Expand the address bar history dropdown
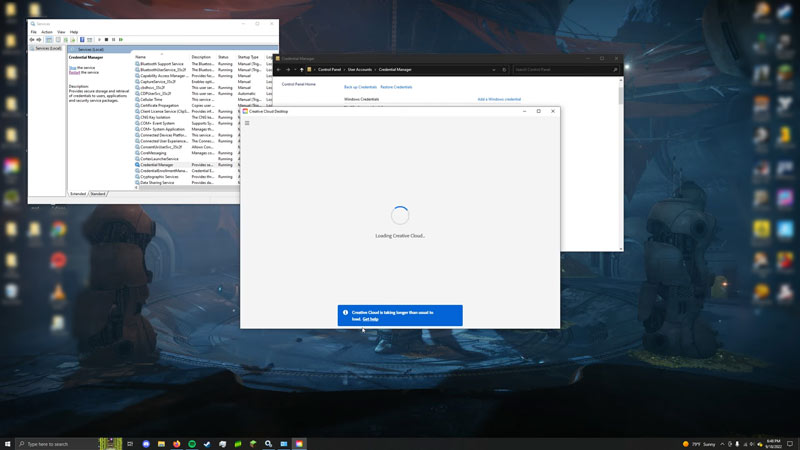The image size is (800, 450). (x=494, y=70)
